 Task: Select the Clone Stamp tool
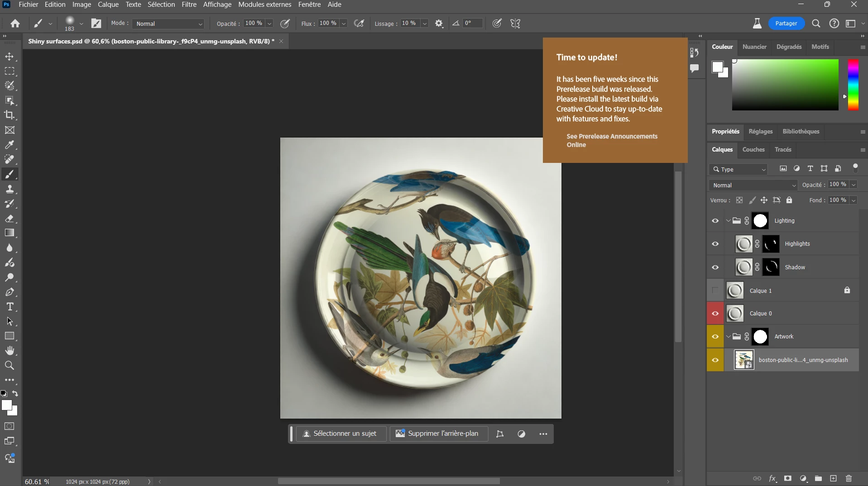tap(10, 189)
